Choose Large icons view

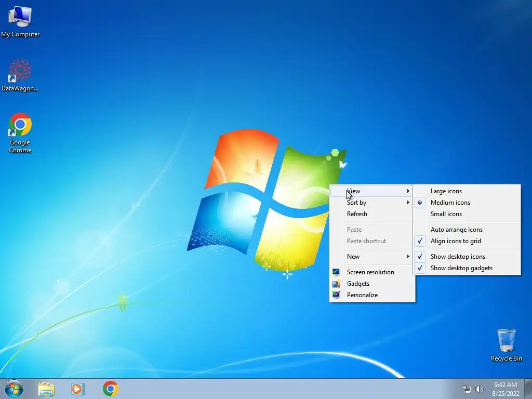pos(467,191)
